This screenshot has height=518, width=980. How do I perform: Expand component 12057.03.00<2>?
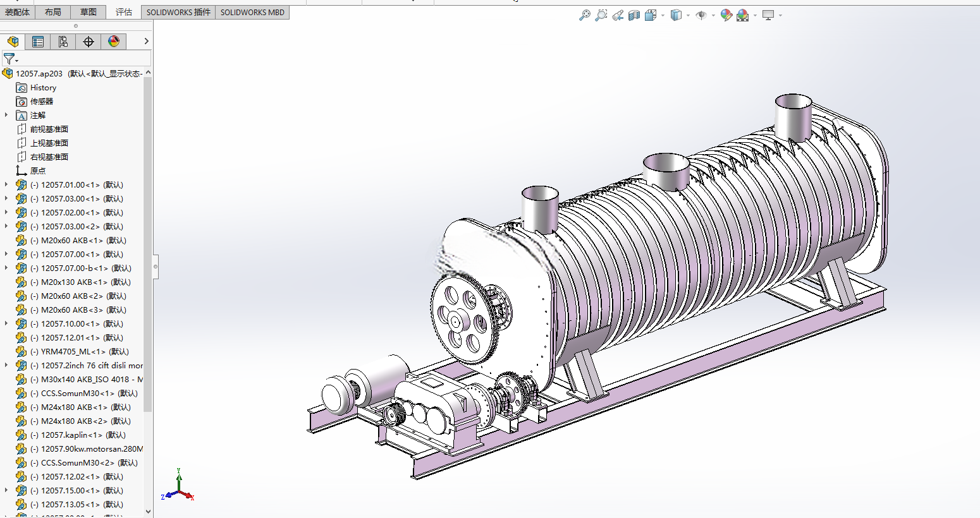pyautogui.click(x=6, y=227)
